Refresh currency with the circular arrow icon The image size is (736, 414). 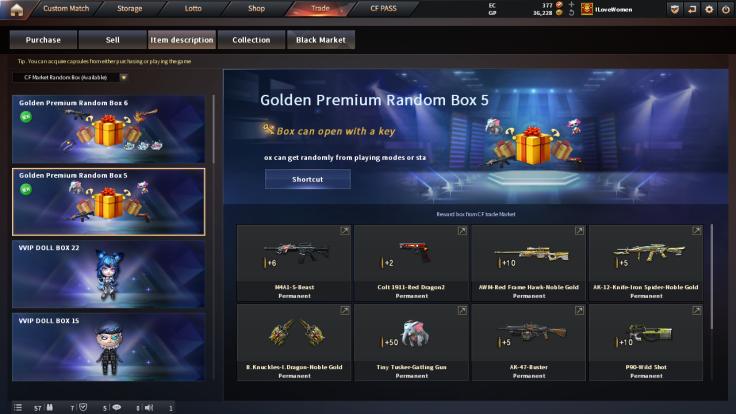click(x=571, y=13)
